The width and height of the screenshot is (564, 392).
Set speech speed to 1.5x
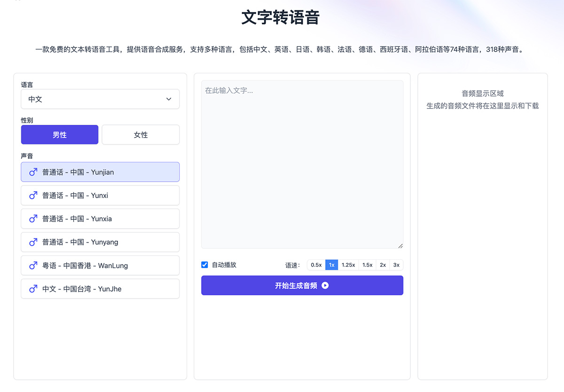[x=368, y=265]
